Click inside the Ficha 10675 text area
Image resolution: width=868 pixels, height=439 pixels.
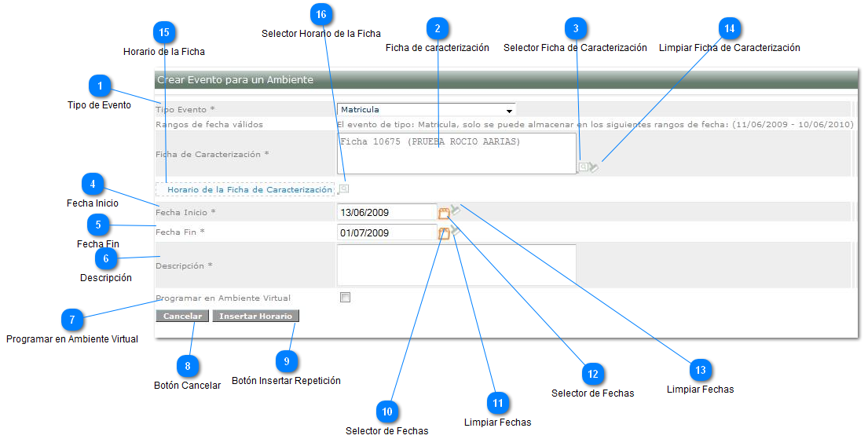click(456, 153)
